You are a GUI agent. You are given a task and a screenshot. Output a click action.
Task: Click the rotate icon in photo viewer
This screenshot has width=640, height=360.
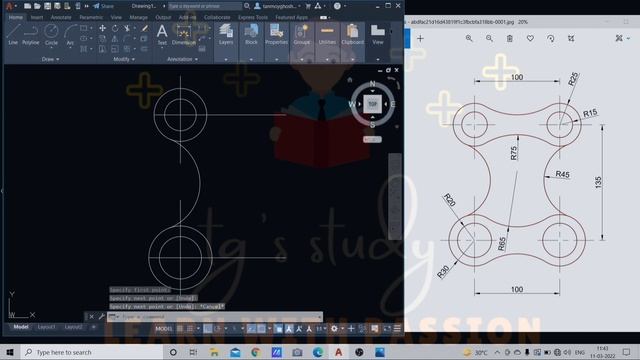[550, 38]
